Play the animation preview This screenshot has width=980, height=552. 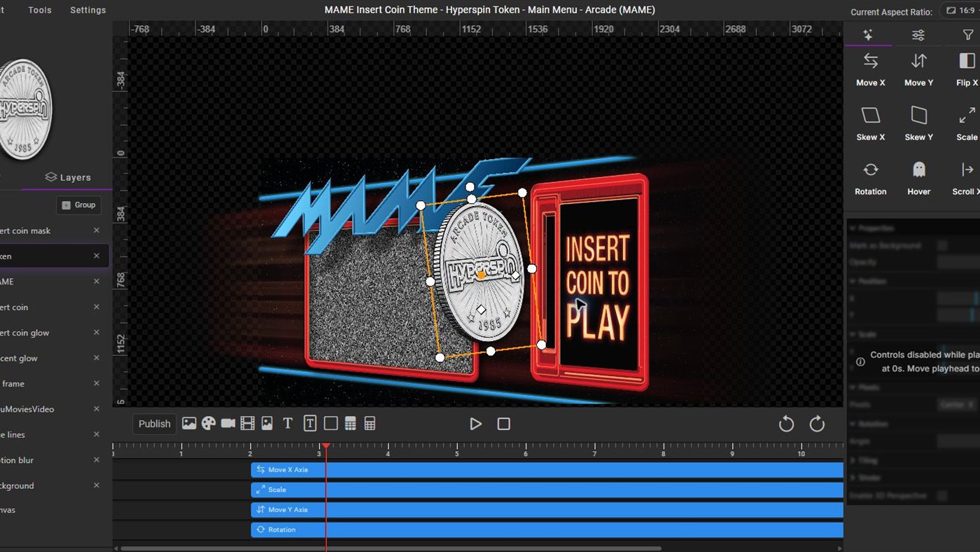pos(476,424)
